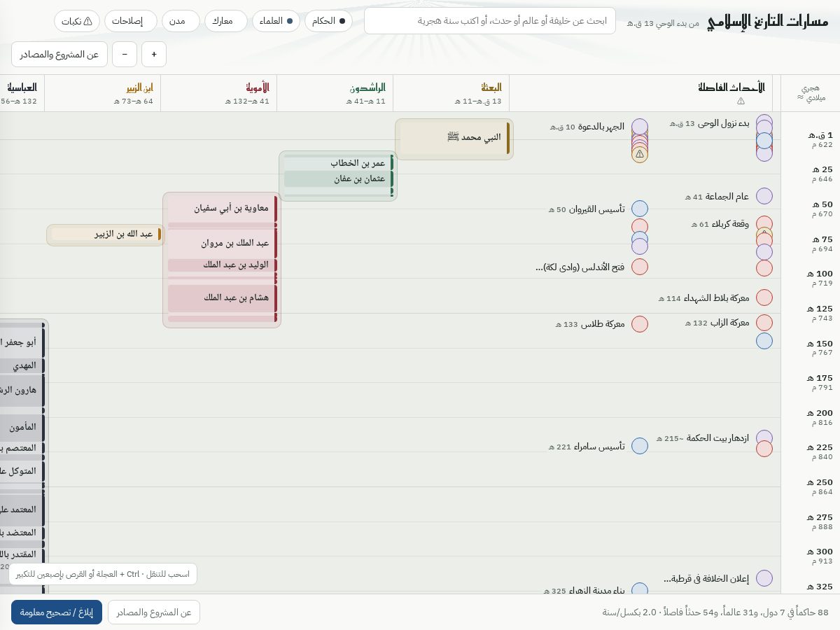Viewport: 840px width, 630px height.
Task: Click the معركة الزاب 132 هـ marker
Action: [764, 323]
